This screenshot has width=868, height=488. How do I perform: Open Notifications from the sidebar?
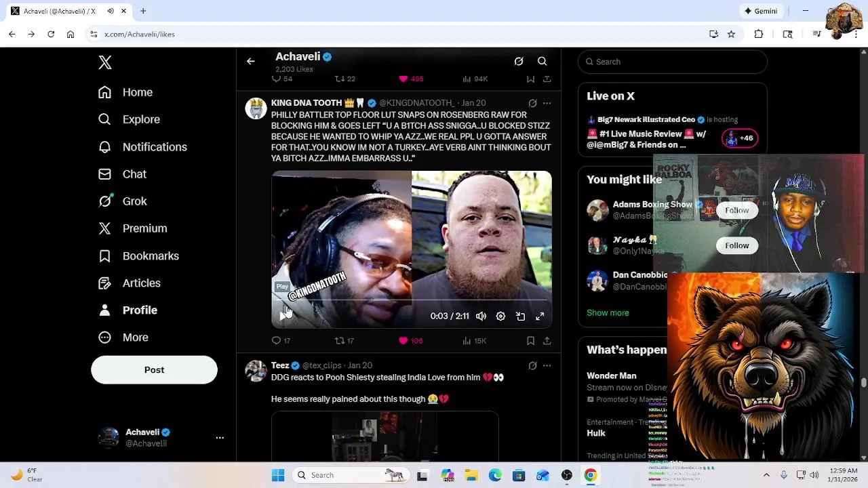(x=142, y=147)
